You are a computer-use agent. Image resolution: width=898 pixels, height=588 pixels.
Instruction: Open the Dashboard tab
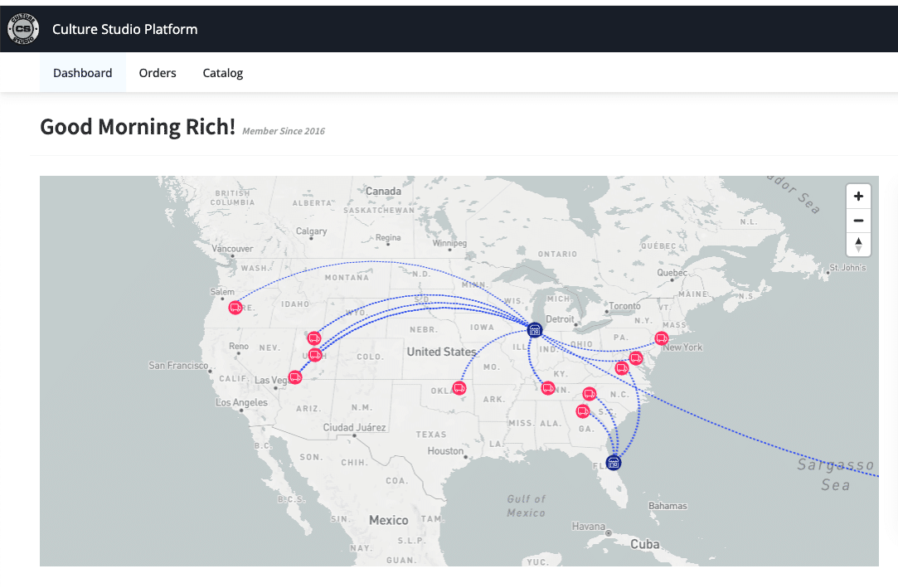[83, 73]
